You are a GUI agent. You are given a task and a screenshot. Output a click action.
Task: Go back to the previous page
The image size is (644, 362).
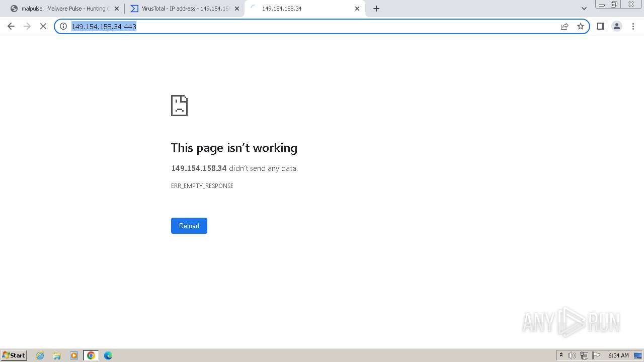(x=11, y=26)
